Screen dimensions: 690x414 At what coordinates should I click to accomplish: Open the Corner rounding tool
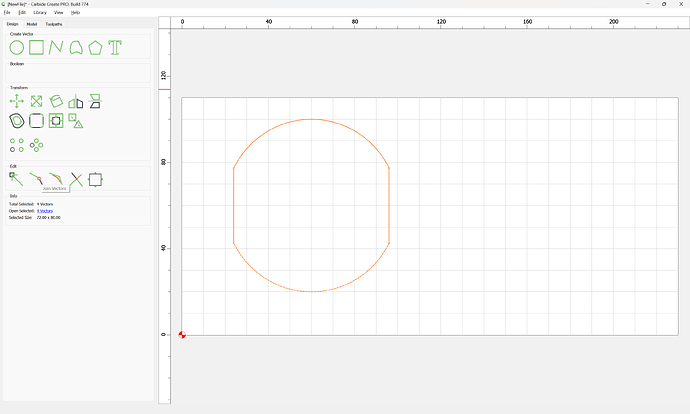tap(37, 121)
